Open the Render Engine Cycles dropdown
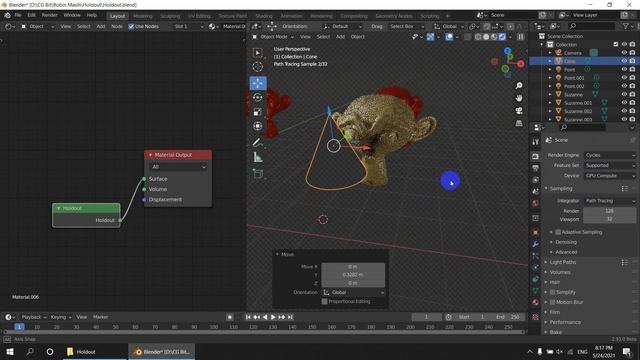Viewport: 640px width, 360px height. (x=610, y=155)
